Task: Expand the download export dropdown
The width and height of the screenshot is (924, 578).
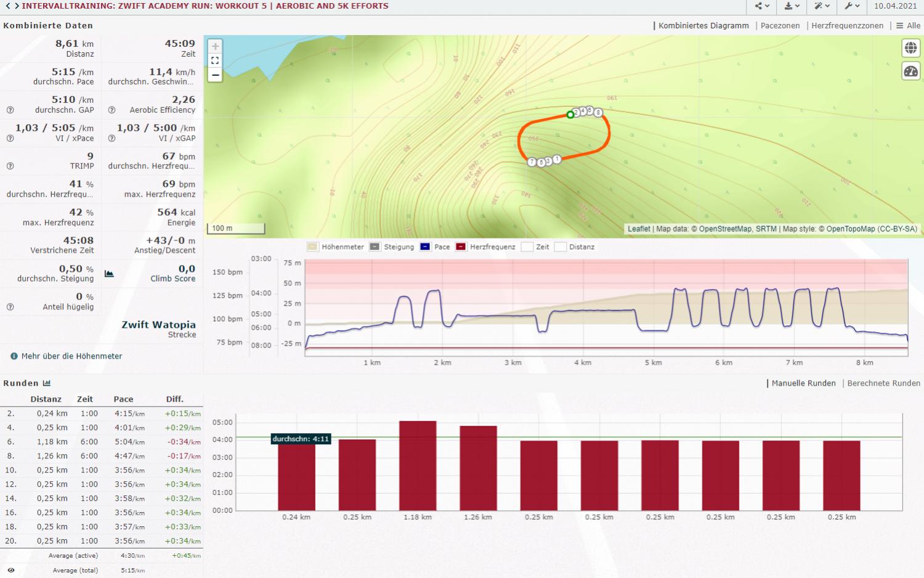Action: coord(792,6)
